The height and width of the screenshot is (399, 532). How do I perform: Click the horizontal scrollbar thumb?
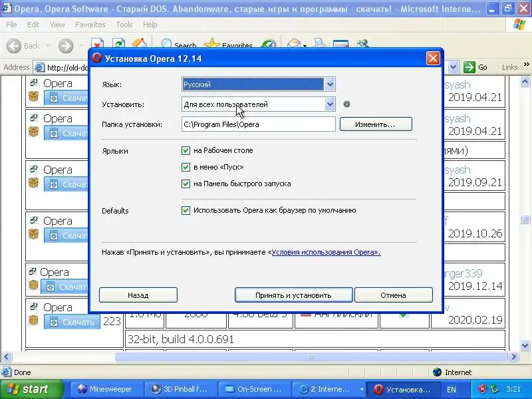click(311, 357)
